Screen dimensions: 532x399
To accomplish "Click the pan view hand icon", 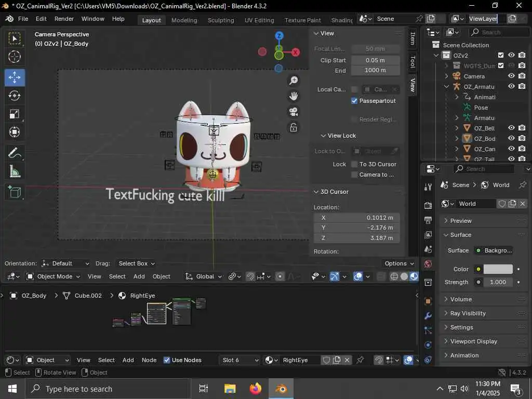I will [x=294, y=96].
